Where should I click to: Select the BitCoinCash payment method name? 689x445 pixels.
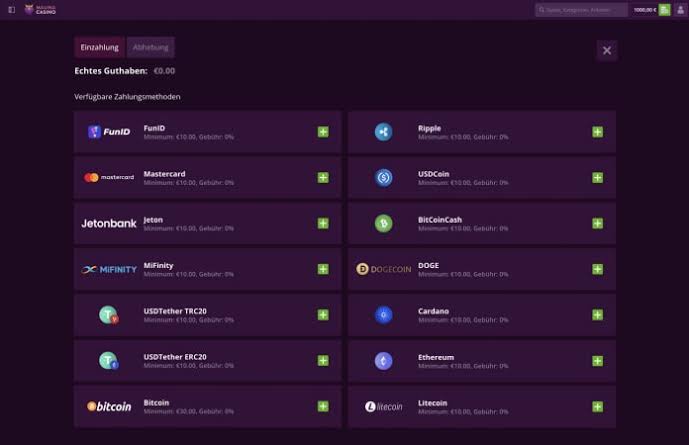click(440, 220)
